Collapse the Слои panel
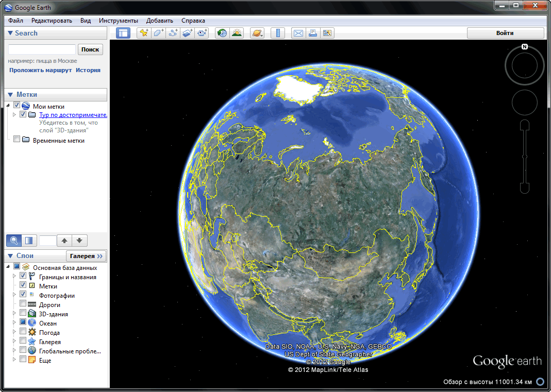 click(x=10, y=256)
